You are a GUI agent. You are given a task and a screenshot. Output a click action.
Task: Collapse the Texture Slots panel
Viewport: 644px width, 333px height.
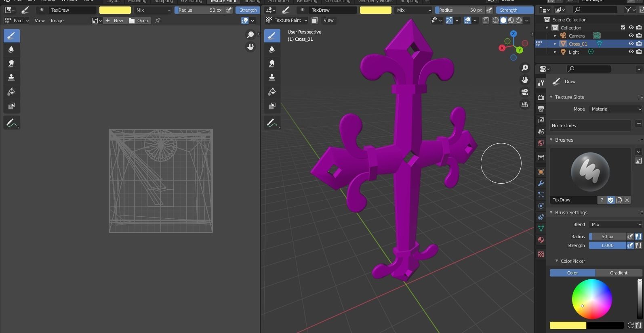click(x=551, y=97)
